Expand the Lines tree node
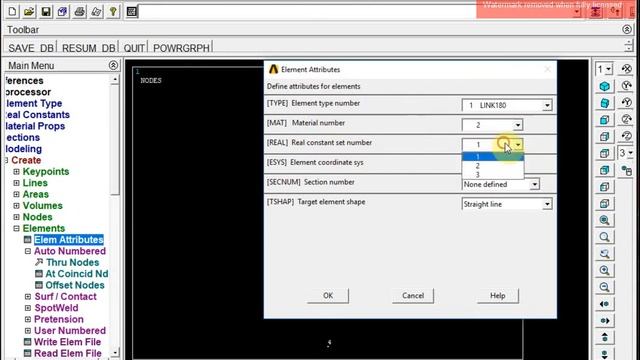 coord(16,183)
